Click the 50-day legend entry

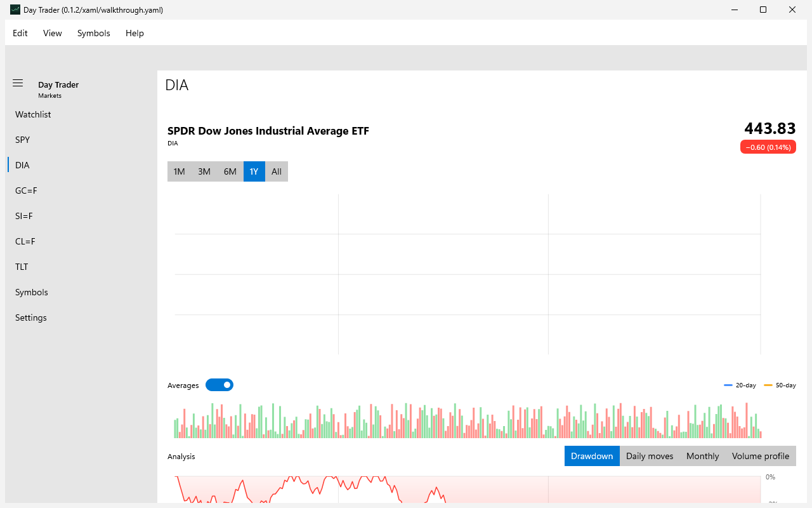pos(780,385)
